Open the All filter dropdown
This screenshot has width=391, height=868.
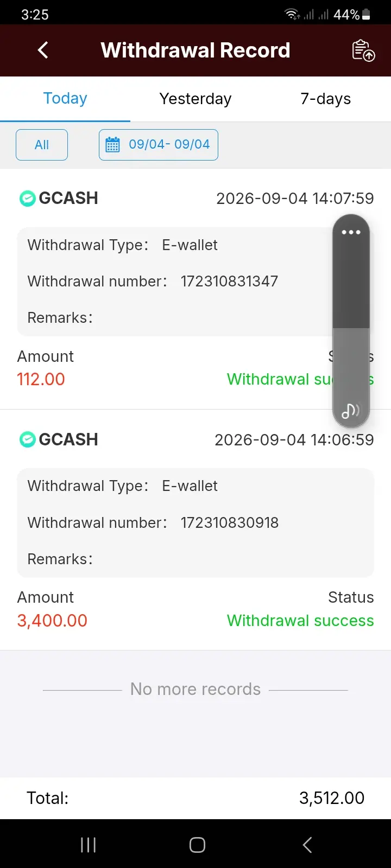pyautogui.click(x=42, y=145)
